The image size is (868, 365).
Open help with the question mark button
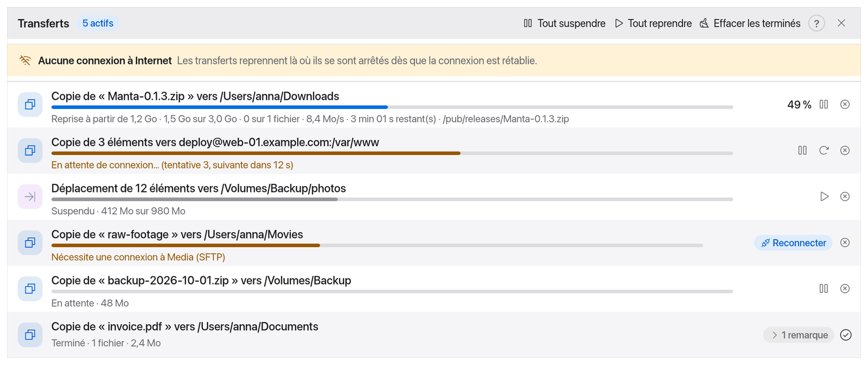click(816, 23)
